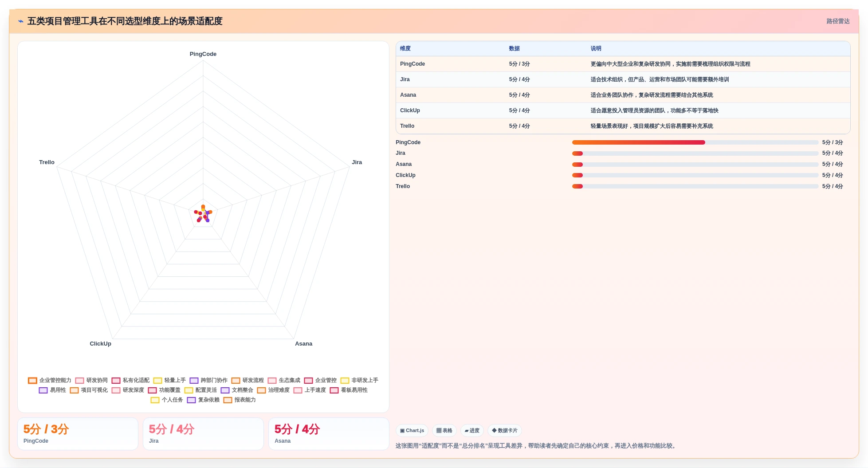Click the ClickUp axis label on radar chart

(x=101, y=344)
